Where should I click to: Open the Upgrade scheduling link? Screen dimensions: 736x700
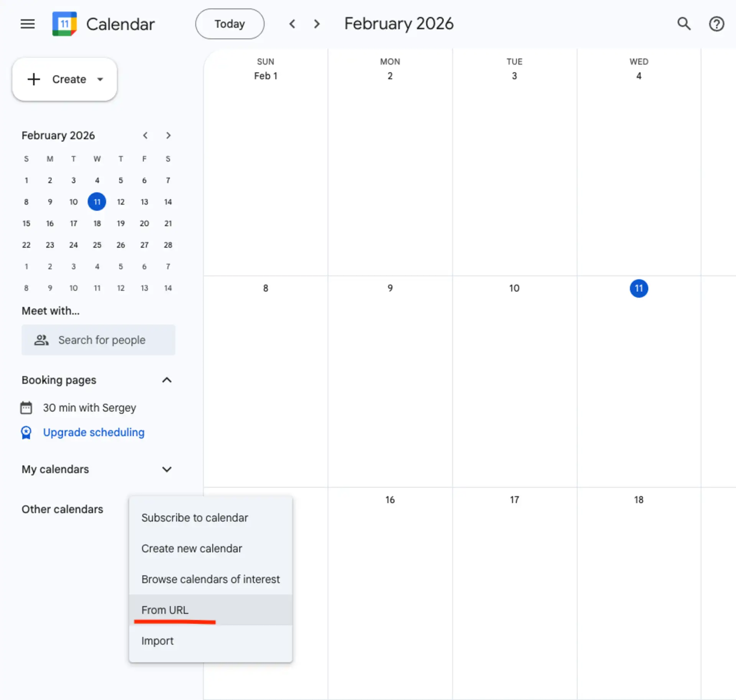(x=93, y=432)
